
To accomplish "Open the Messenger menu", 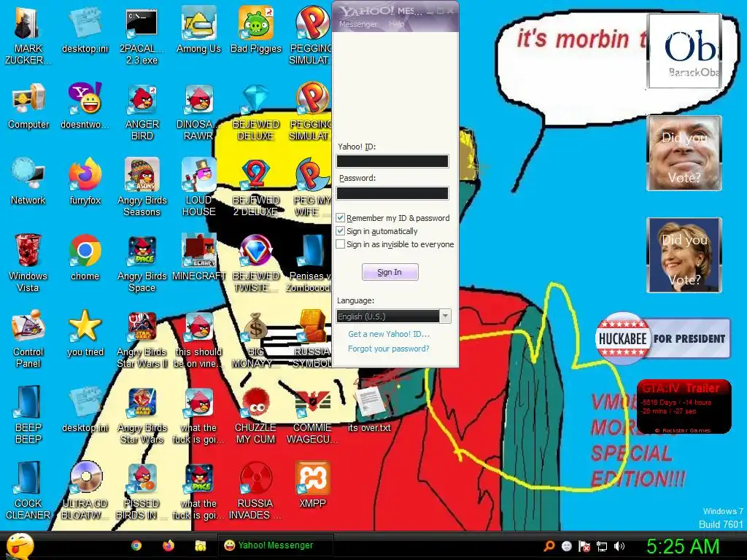I will point(357,24).
